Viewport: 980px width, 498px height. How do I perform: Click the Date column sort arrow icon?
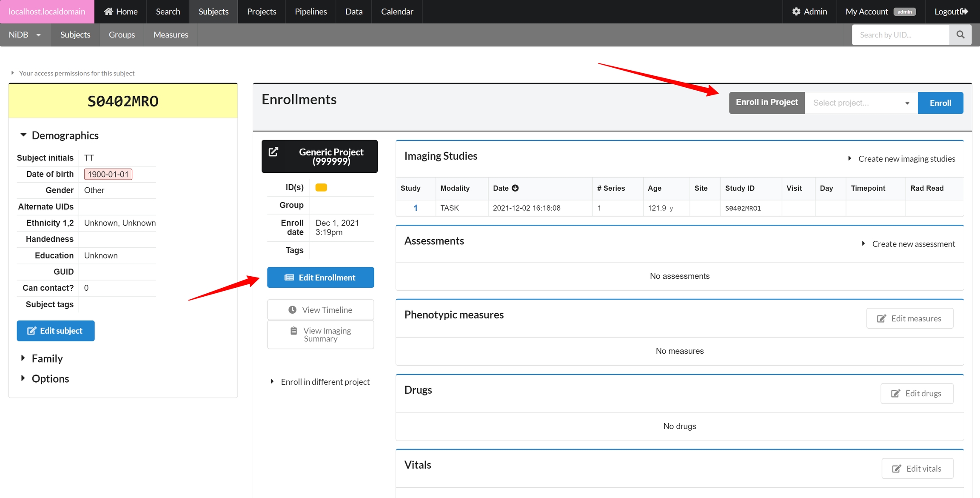coord(515,188)
